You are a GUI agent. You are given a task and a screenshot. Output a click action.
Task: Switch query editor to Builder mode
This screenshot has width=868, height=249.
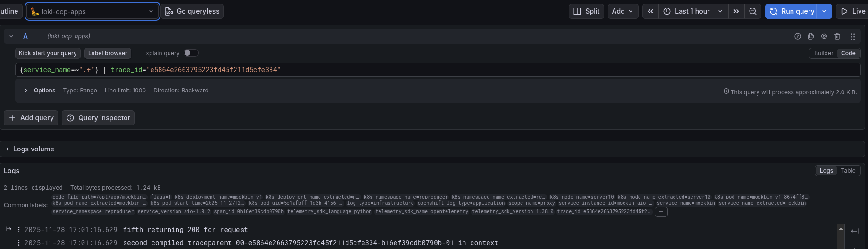(x=824, y=53)
